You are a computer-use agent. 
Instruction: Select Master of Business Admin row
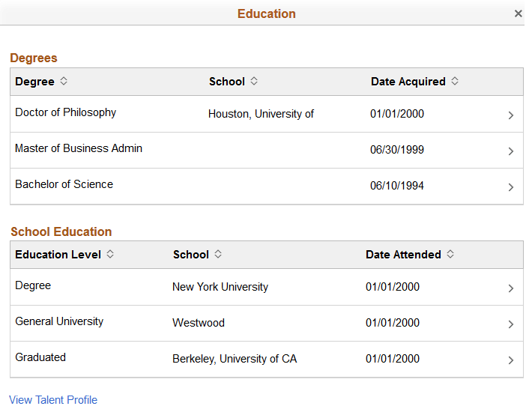click(79, 148)
